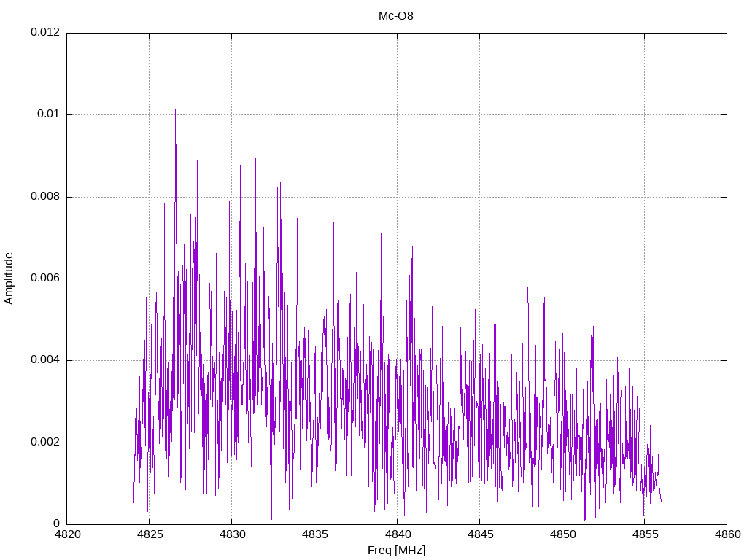Image resolution: width=747 pixels, height=560 pixels.
Task: Select the 4860 x-axis tick label
Action: click(727, 534)
